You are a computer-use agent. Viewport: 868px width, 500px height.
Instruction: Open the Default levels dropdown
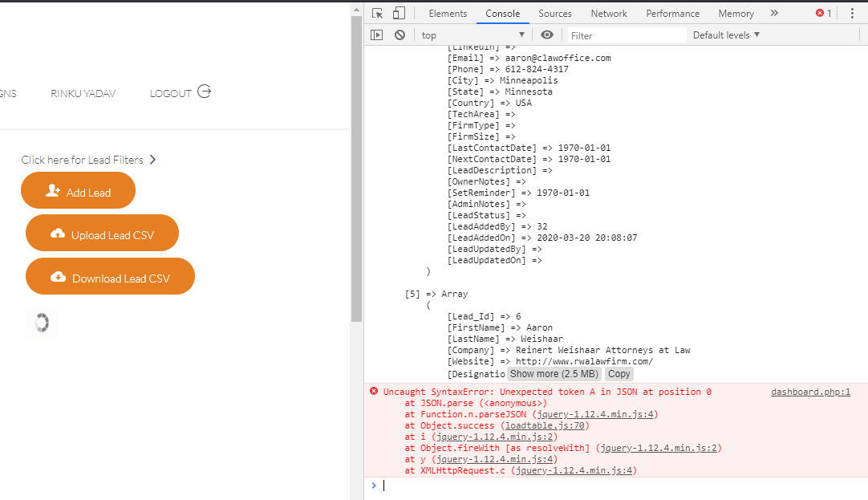click(x=724, y=35)
